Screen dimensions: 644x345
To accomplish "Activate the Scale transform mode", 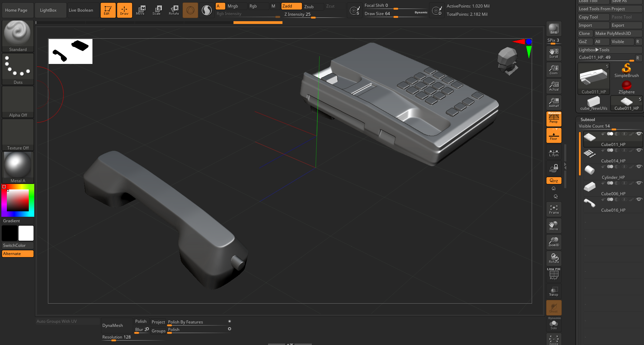I will 157,10.
